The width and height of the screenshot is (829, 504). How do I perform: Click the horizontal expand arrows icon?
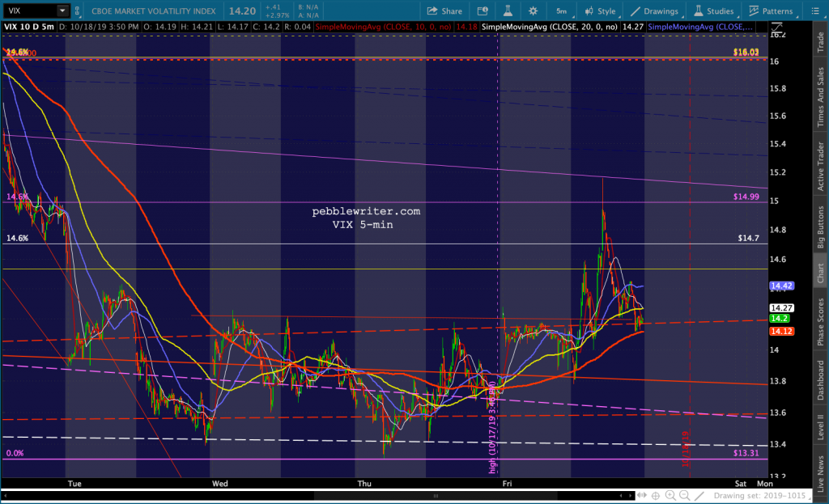[640, 494]
